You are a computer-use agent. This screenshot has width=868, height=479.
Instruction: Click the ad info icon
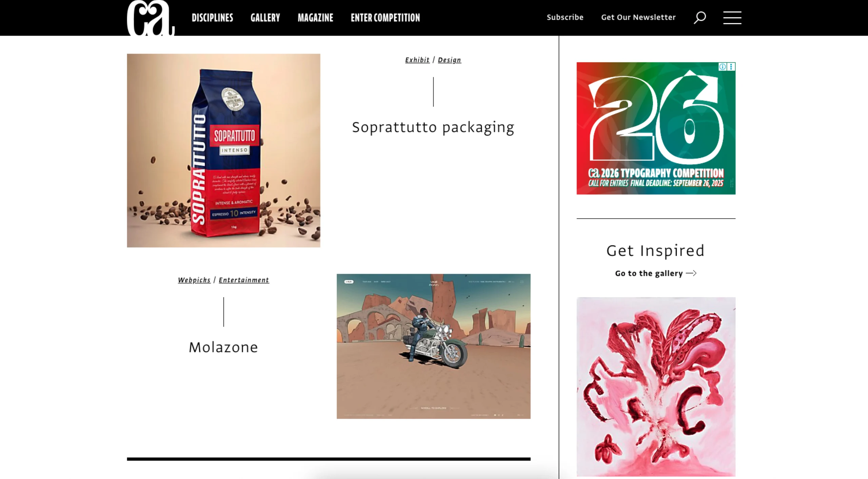coord(723,67)
